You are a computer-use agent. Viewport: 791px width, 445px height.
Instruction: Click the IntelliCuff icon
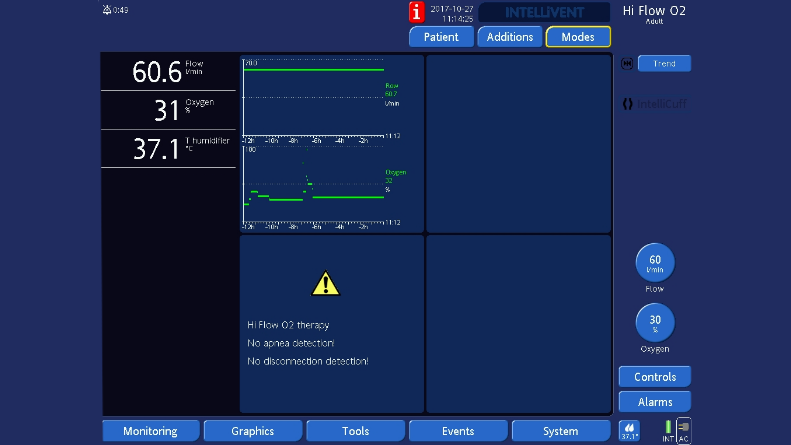(x=627, y=103)
